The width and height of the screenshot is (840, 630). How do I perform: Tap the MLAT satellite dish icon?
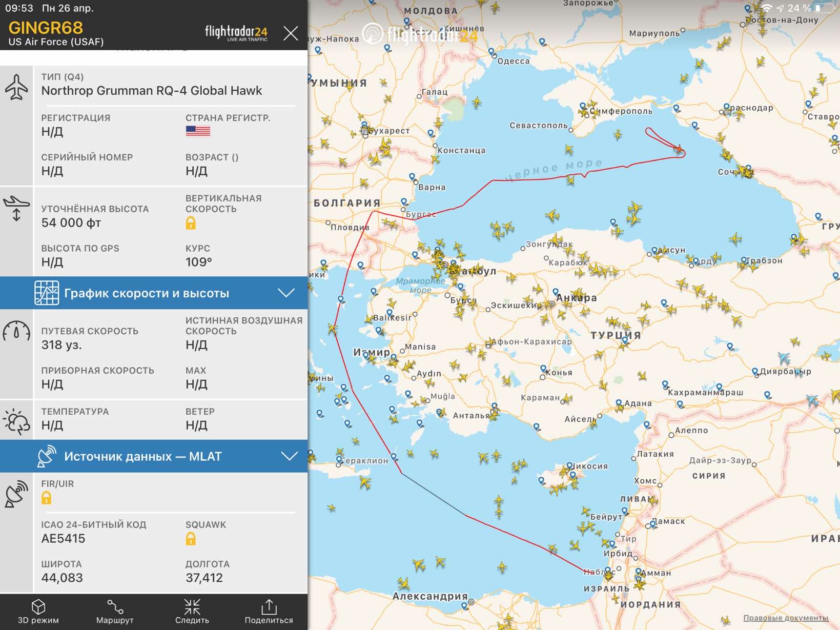(x=16, y=494)
